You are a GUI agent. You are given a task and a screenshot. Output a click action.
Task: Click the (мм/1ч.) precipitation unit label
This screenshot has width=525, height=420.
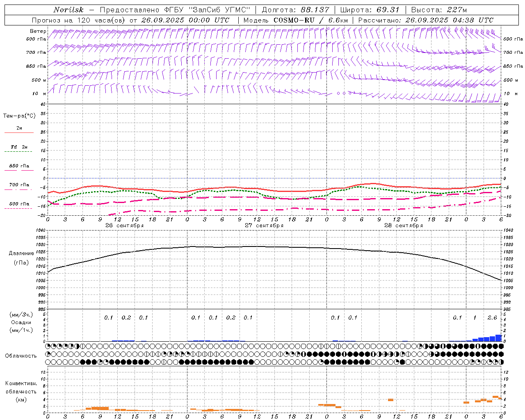tap(21, 330)
